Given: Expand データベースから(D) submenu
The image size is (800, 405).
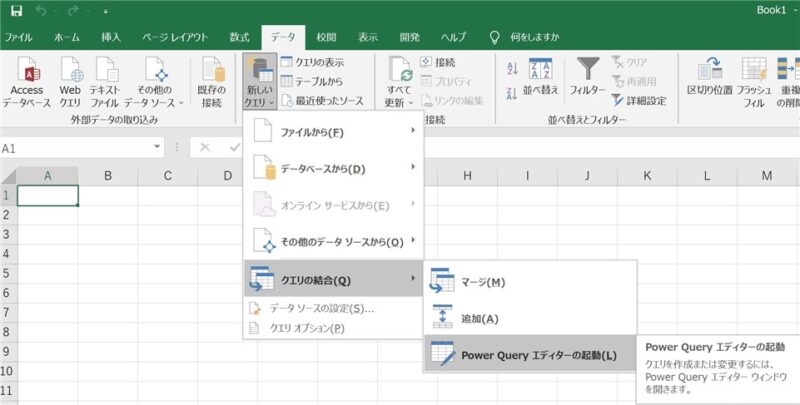Looking at the screenshot, I should point(334,169).
